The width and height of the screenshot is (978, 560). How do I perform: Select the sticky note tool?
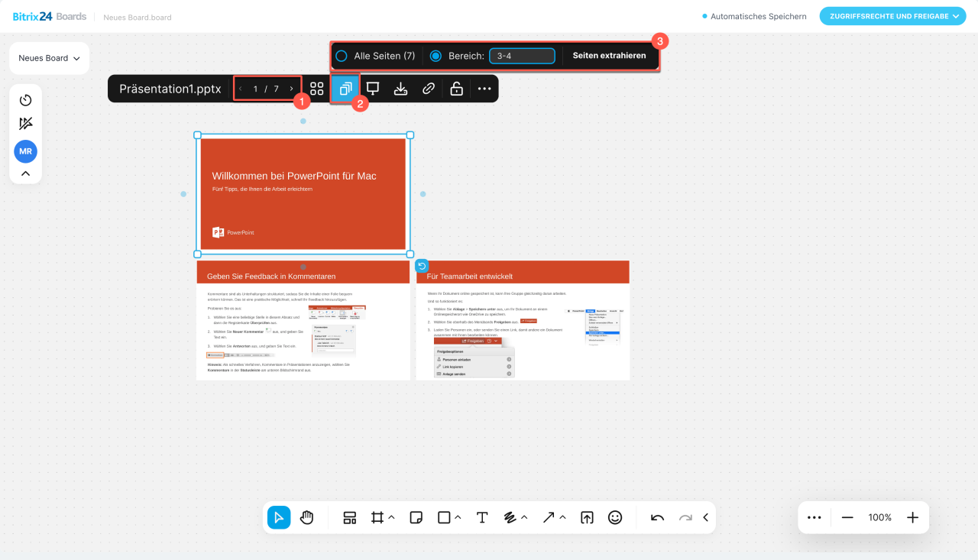pos(416,517)
